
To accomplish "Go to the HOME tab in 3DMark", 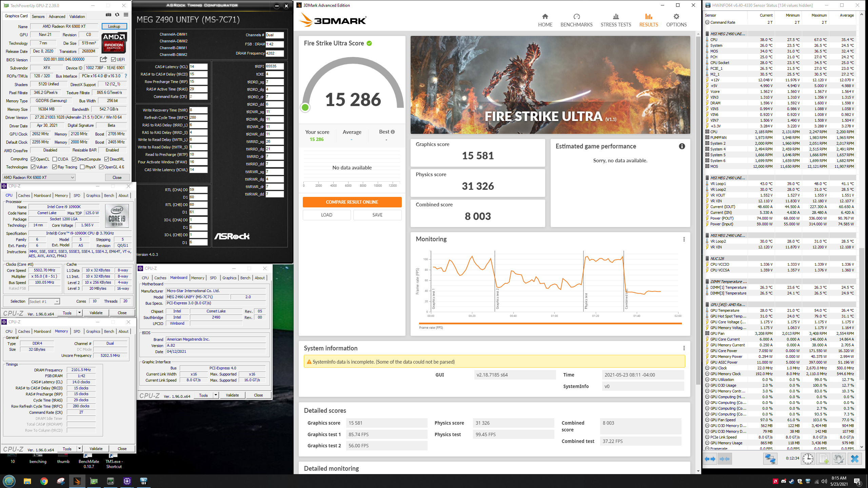I will pos(545,20).
